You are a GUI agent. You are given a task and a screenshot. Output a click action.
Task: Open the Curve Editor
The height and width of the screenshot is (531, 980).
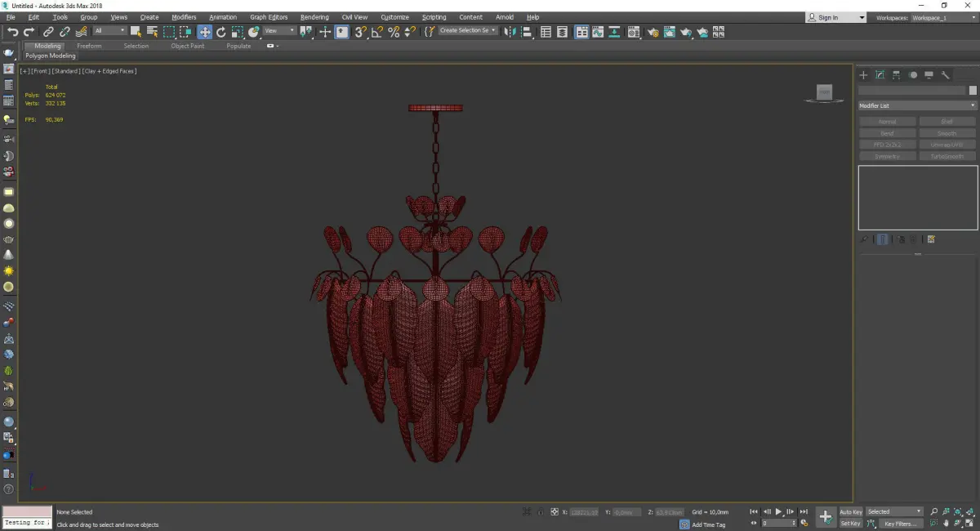(597, 32)
